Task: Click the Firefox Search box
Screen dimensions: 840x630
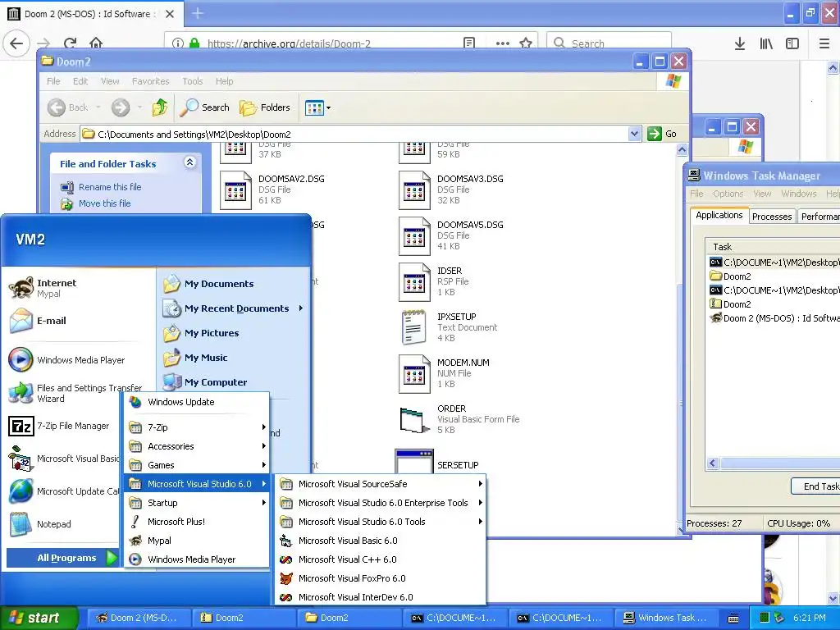Action: coord(609,43)
